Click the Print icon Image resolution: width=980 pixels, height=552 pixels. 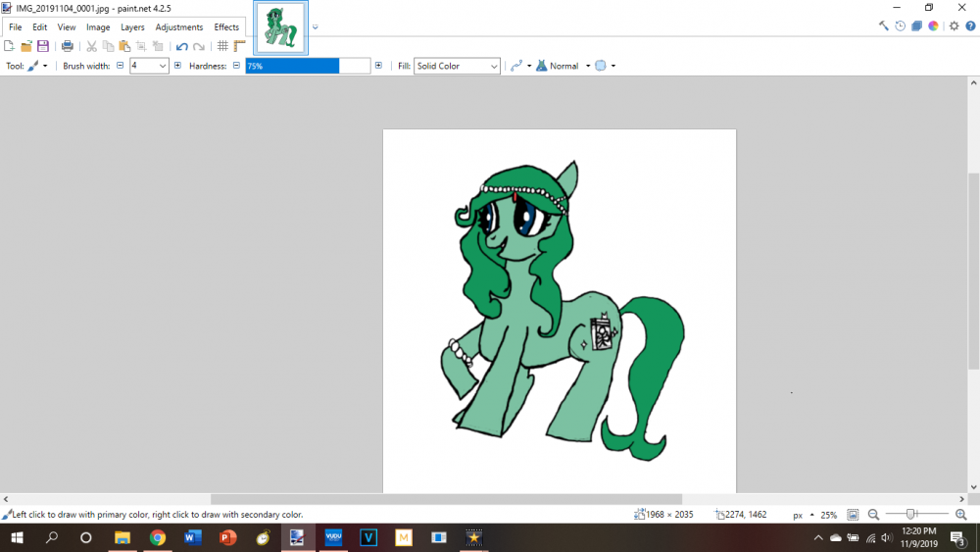click(67, 46)
